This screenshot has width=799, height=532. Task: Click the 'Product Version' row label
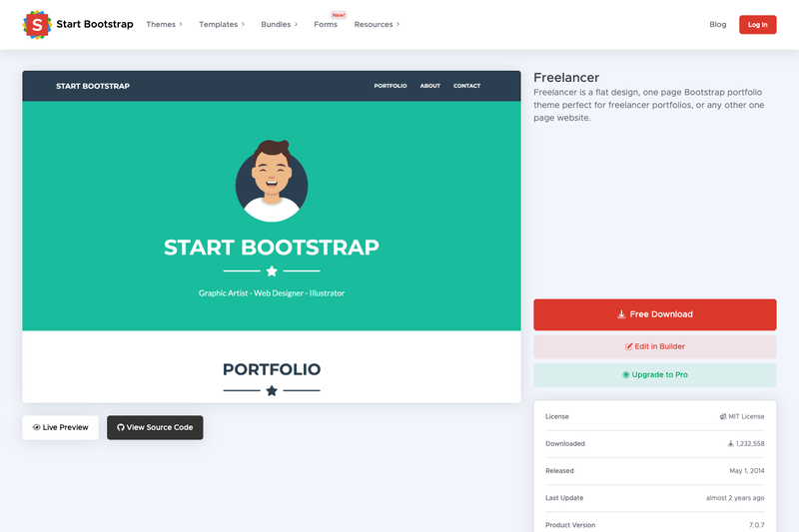570,525
